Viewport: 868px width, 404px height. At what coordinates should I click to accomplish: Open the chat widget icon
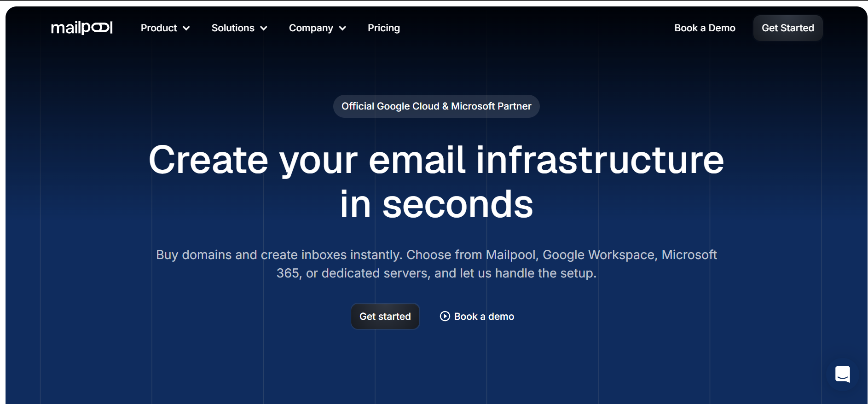842,375
